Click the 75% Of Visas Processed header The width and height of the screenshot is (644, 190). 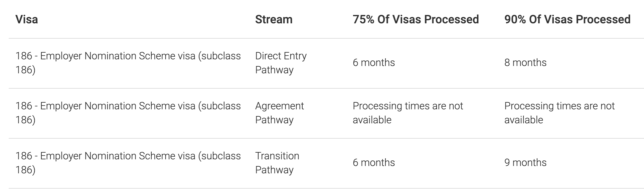click(x=416, y=19)
